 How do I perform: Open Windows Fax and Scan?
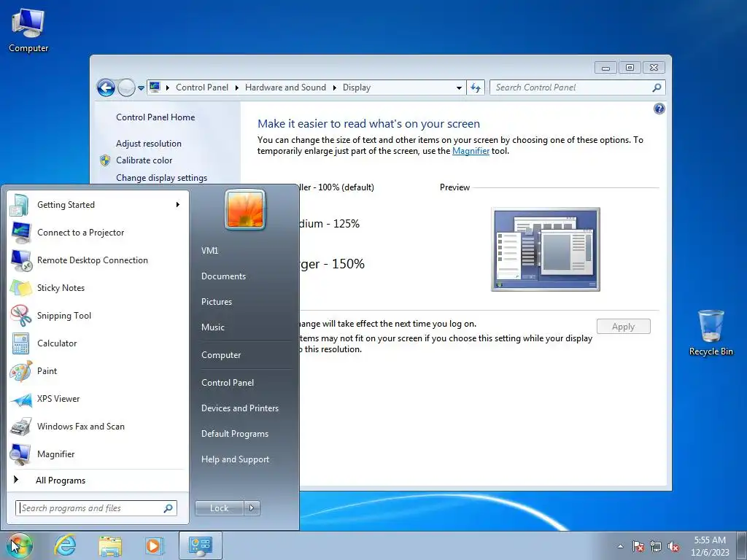(x=98, y=426)
